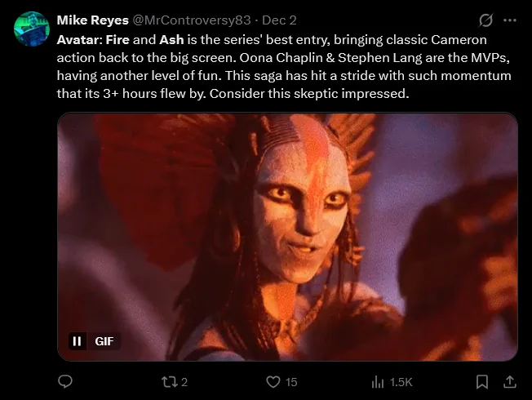Viewport: 532px width, 400px height.
Task: Click the reply speech bubble icon
Action: [x=65, y=382]
